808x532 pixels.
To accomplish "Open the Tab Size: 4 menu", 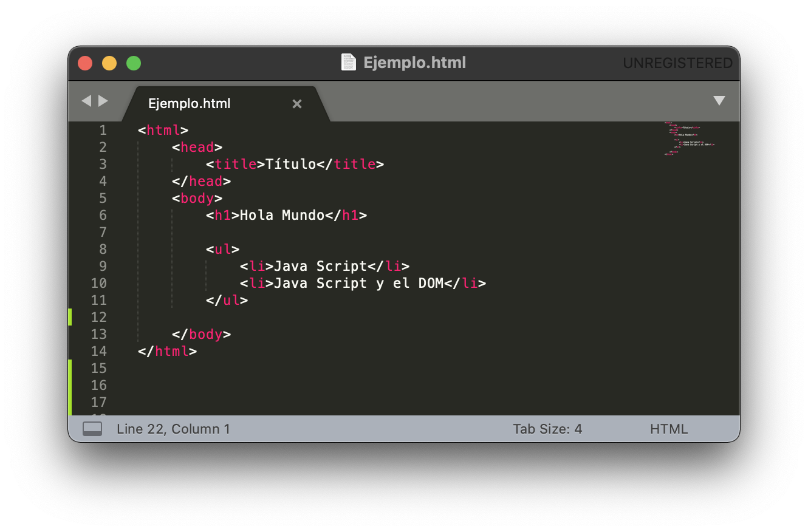I will pyautogui.click(x=547, y=429).
